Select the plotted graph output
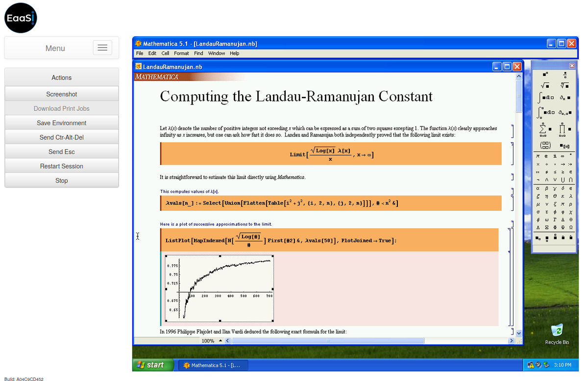Image resolution: width=588 pixels, height=381 pixels. (219, 288)
